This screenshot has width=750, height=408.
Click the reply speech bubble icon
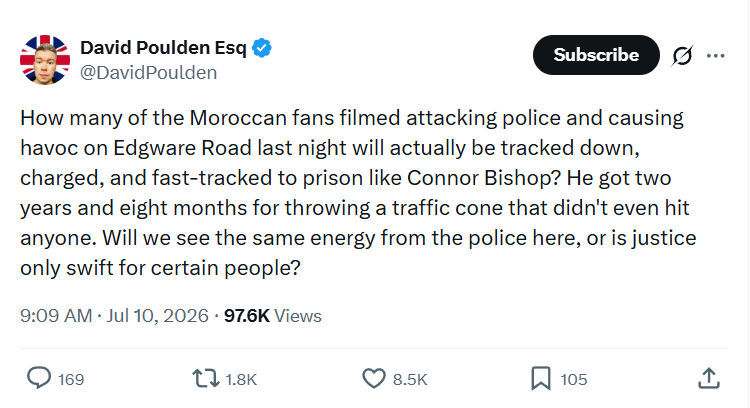click(x=39, y=378)
